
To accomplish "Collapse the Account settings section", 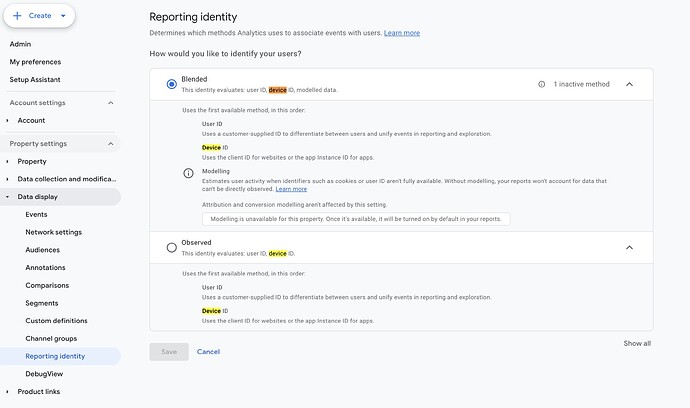I will tap(110, 103).
